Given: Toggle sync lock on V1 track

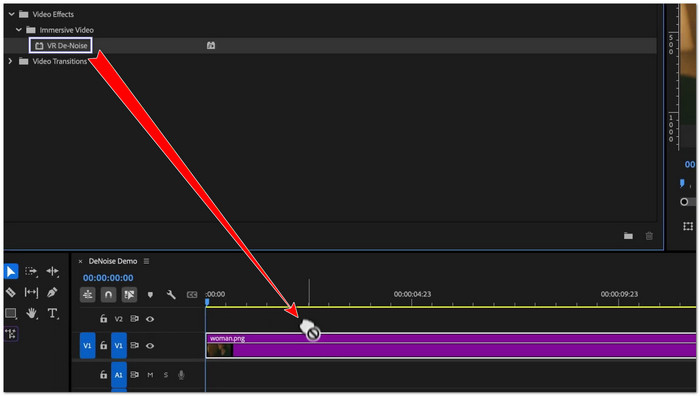Looking at the screenshot, I should coord(134,346).
